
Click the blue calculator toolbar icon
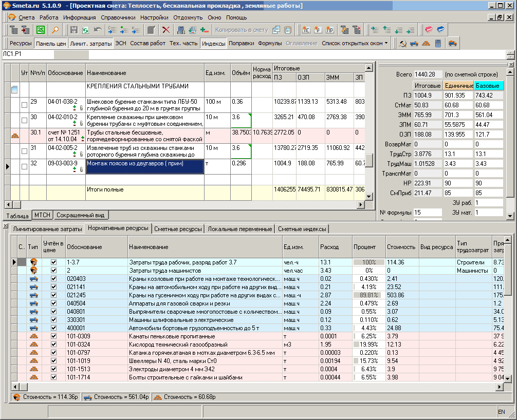point(181,30)
